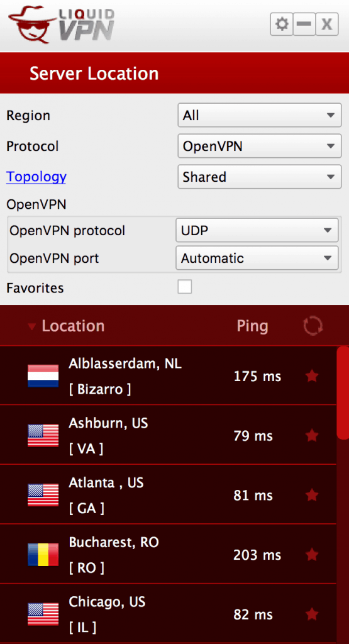Click the server list scrollbar
The image size is (349, 644).
tap(343, 393)
